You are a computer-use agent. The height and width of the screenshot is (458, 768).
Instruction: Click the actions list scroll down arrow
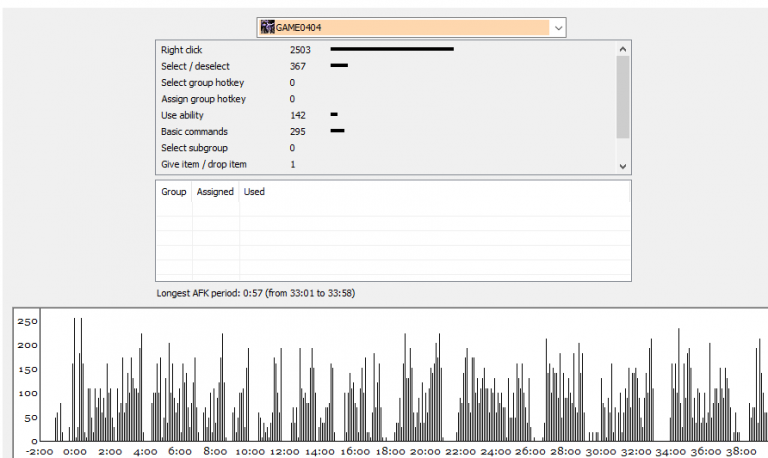pos(623,167)
